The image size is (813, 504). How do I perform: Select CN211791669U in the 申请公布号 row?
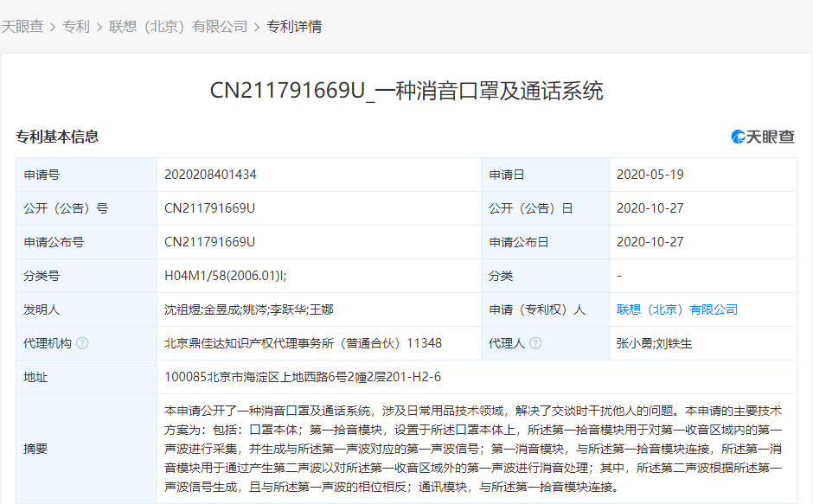tap(209, 242)
